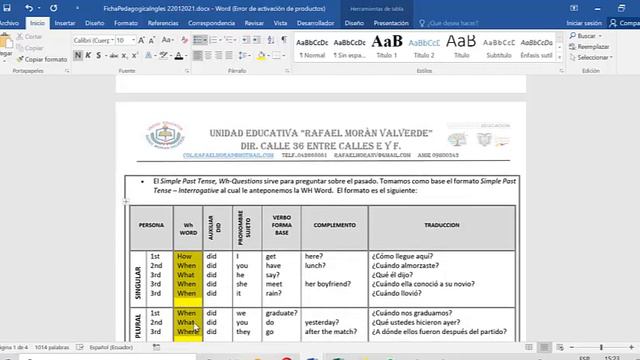Click the zoom slider handle
Image resolution: width=640 pixels, height=360 pixels.
click(601, 347)
